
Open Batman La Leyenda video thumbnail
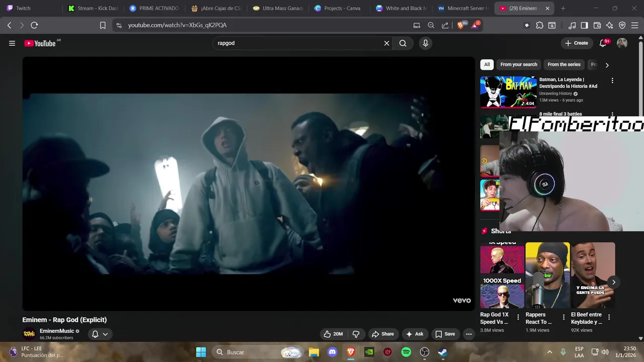(508, 92)
